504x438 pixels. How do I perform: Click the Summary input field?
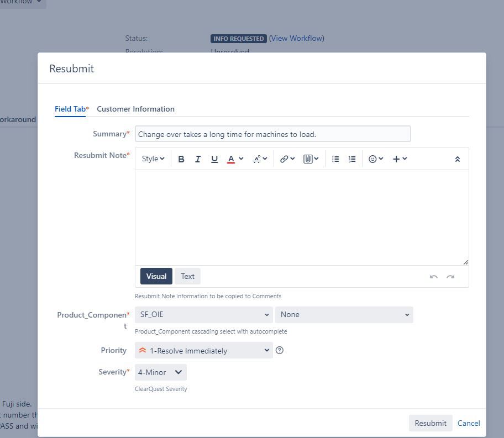click(x=273, y=134)
